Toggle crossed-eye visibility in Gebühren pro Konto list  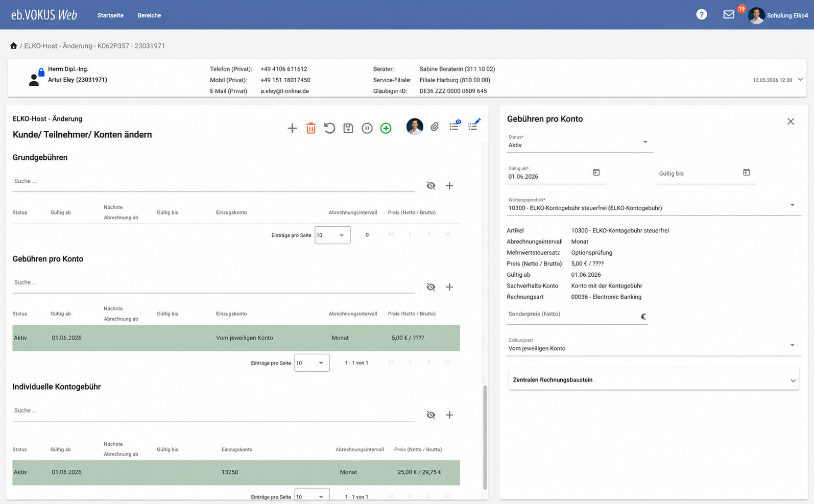pyautogui.click(x=431, y=287)
